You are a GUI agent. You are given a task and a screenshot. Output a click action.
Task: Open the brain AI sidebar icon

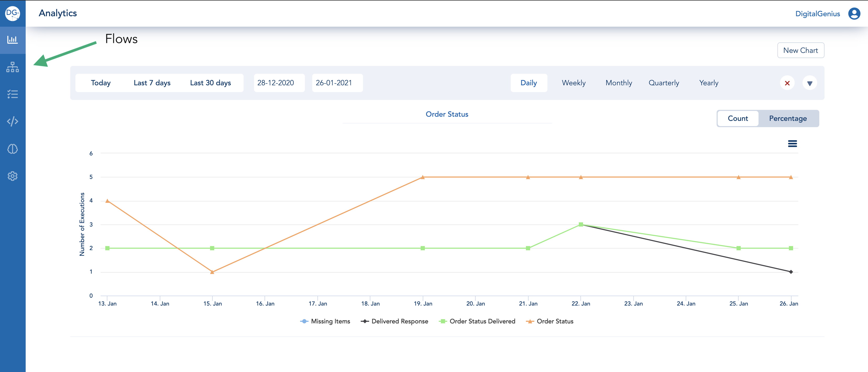pyautogui.click(x=13, y=149)
